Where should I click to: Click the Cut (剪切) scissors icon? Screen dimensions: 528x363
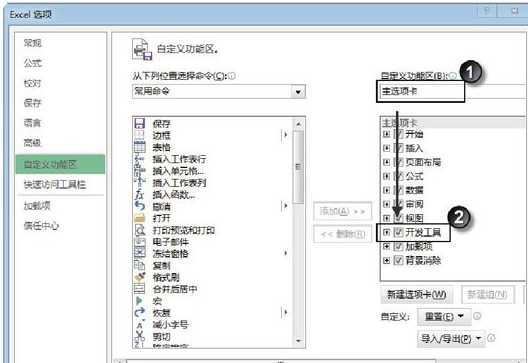tap(139, 336)
